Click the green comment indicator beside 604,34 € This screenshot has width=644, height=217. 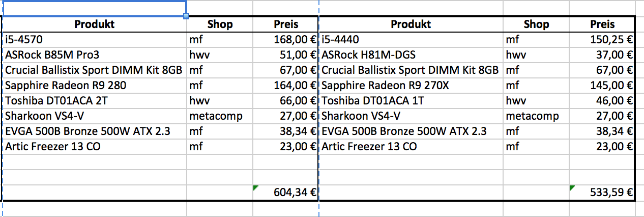[255, 188]
